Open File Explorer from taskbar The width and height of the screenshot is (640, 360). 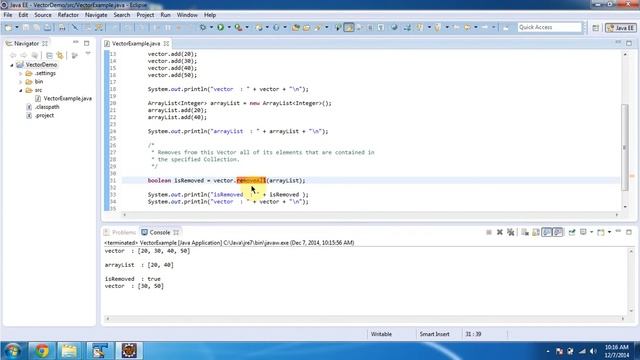[69, 351]
